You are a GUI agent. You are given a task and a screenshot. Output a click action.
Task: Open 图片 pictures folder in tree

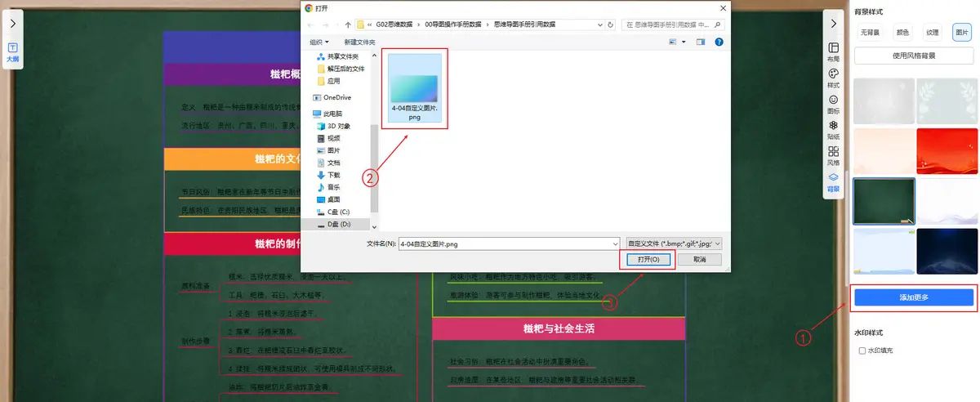coord(328,150)
